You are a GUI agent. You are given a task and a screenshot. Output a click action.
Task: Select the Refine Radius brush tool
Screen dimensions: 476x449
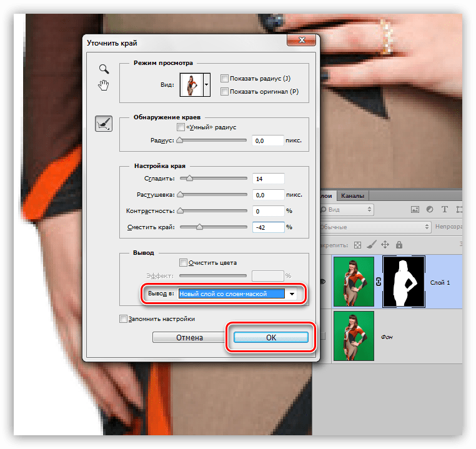tap(104, 124)
